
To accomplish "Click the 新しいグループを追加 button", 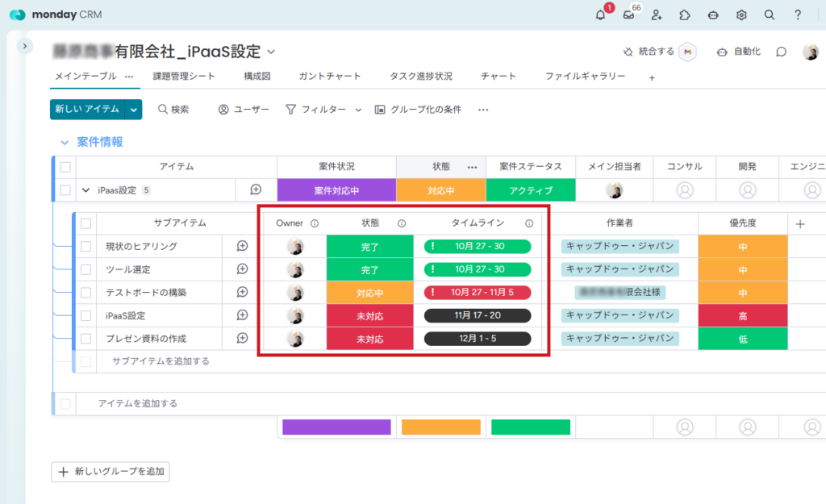I will point(111,472).
